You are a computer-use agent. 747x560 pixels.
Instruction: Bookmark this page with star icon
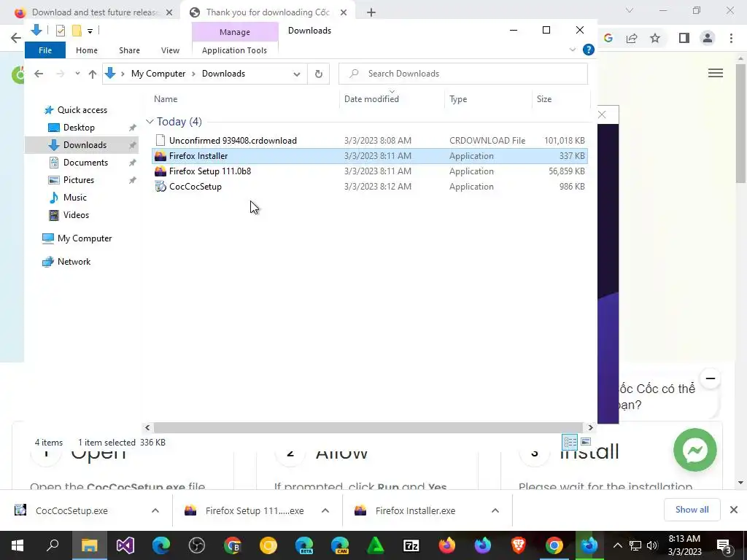655,38
